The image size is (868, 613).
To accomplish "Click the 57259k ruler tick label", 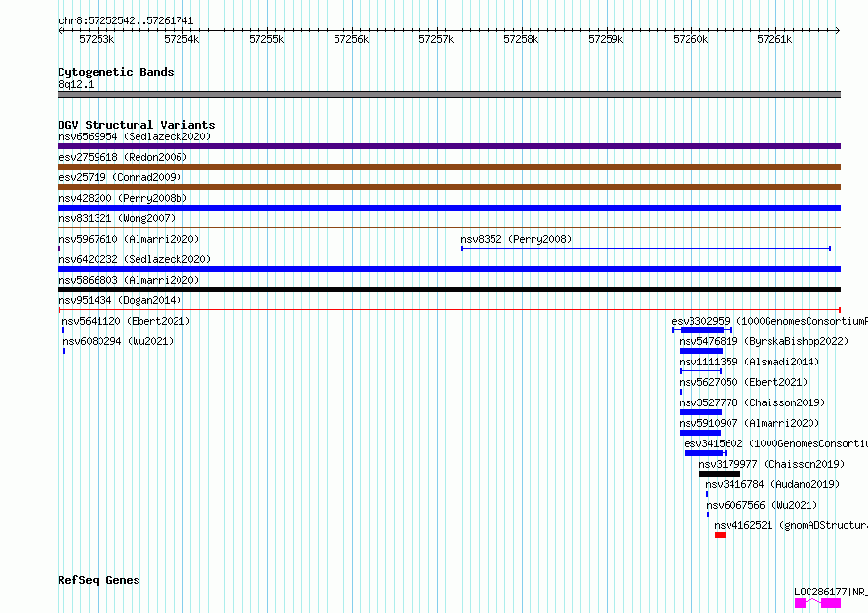I will click(x=606, y=39).
